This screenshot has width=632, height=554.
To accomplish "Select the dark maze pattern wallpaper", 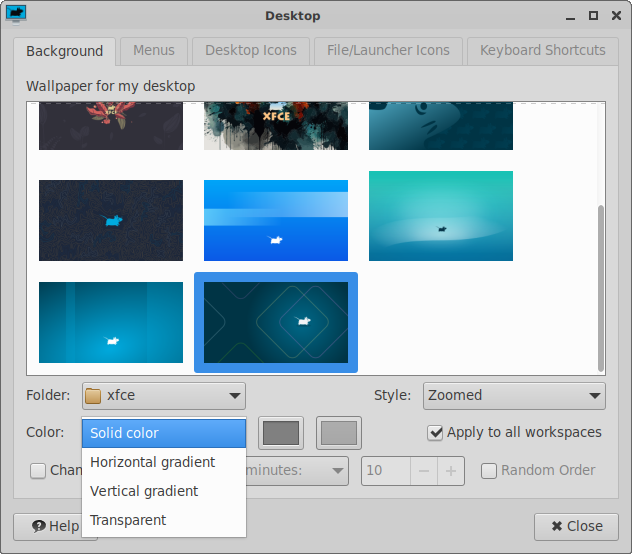I will (x=111, y=220).
